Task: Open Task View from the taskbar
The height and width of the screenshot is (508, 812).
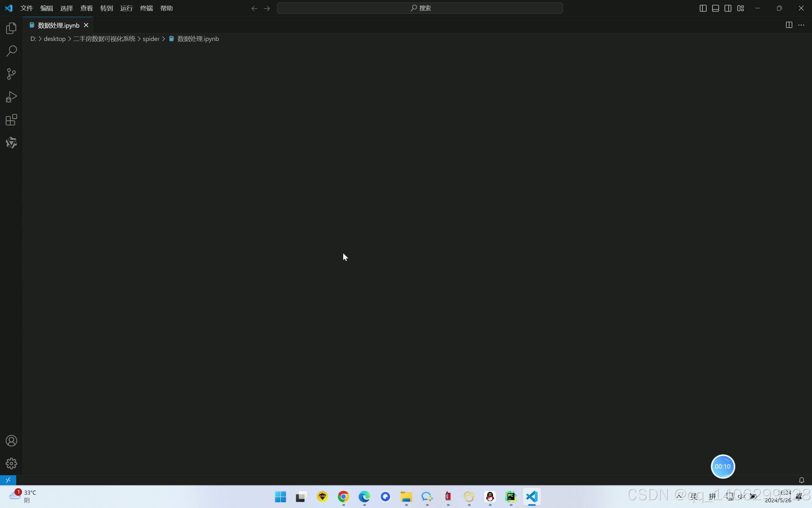Action: tap(301, 497)
